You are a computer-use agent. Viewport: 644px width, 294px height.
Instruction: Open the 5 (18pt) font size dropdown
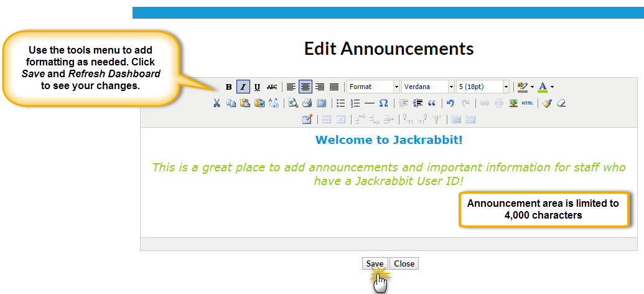coord(483,87)
